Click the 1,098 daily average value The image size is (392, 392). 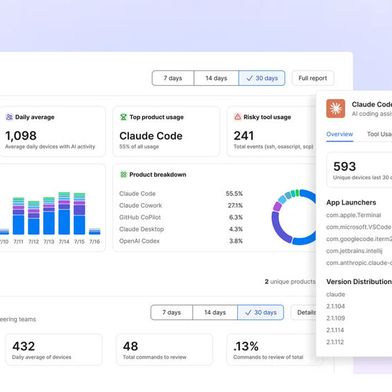21,136
